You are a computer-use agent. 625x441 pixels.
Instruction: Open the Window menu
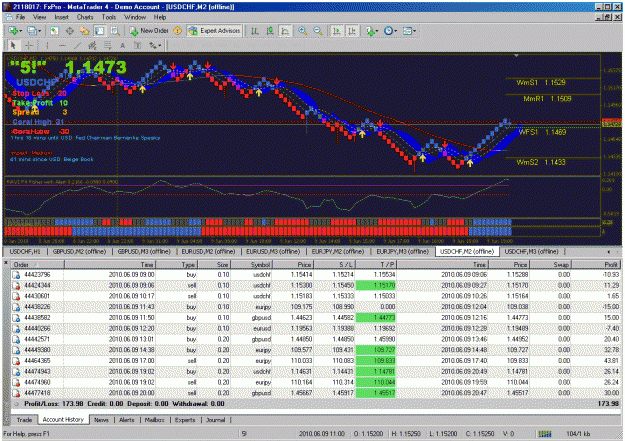[135, 17]
